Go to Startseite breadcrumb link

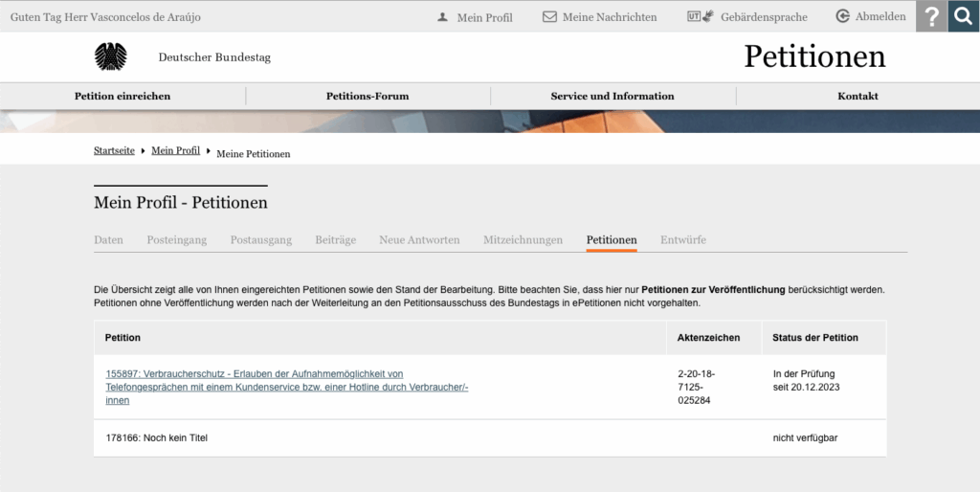pyautogui.click(x=114, y=151)
